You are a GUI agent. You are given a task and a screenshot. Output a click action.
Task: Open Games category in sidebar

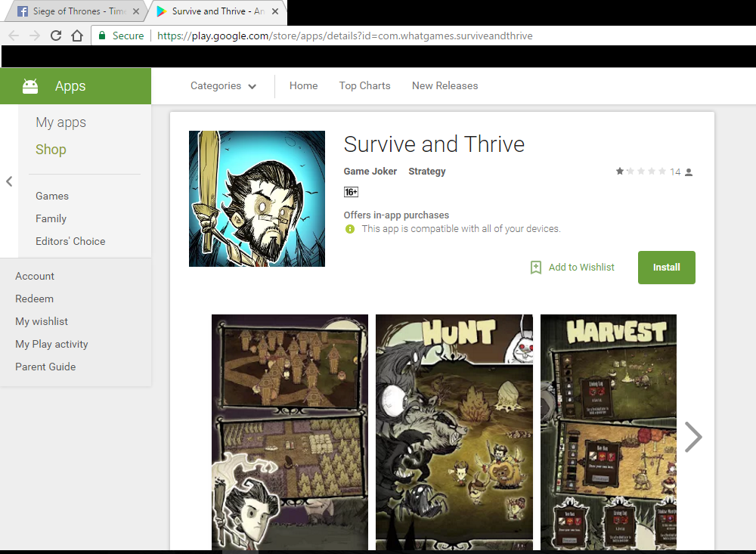(x=52, y=197)
